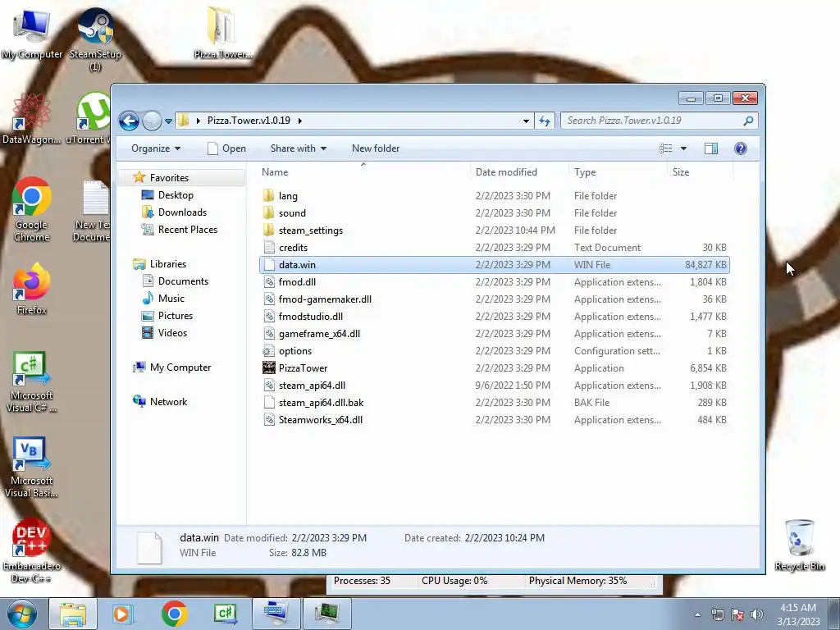Open the Explorer Help icon
This screenshot has width=840, height=630.
(741, 148)
